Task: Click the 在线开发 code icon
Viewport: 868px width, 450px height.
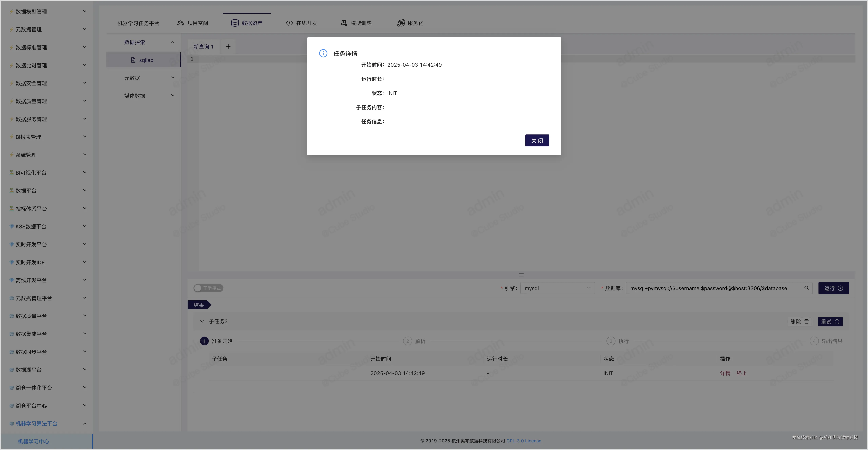Action: (x=289, y=23)
